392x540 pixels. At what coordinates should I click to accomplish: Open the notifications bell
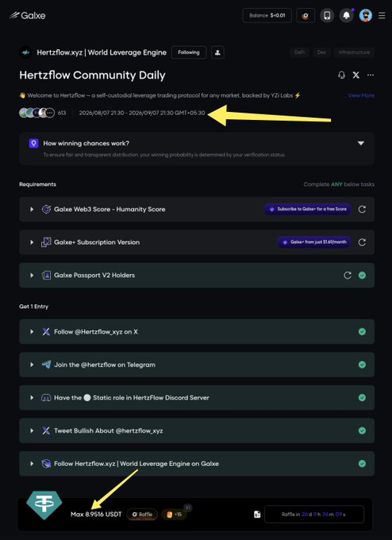pyautogui.click(x=347, y=16)
